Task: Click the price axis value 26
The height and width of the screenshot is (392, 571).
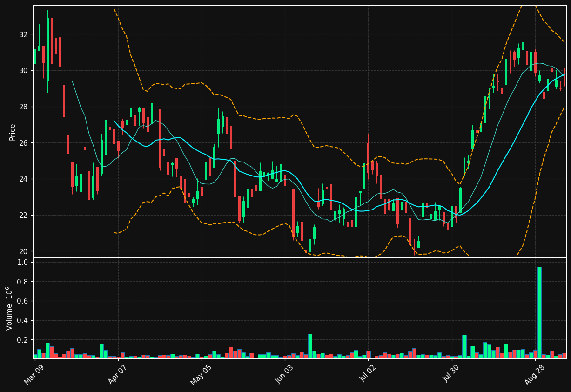Action: pos(24,143)
